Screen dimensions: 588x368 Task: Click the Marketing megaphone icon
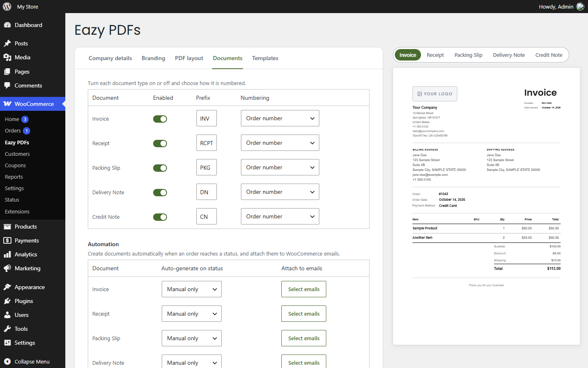7,268
